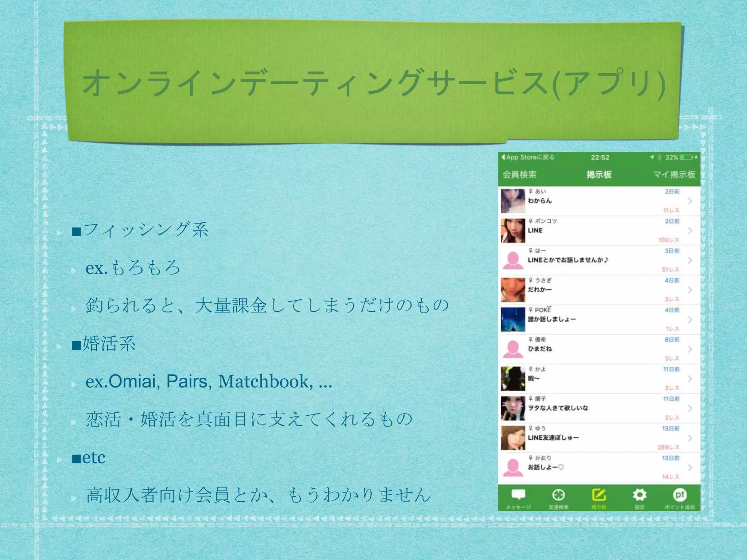Tap 優希's pink default avatar
The height and width of the screenshot is (560, 747).
click(513, 349)
